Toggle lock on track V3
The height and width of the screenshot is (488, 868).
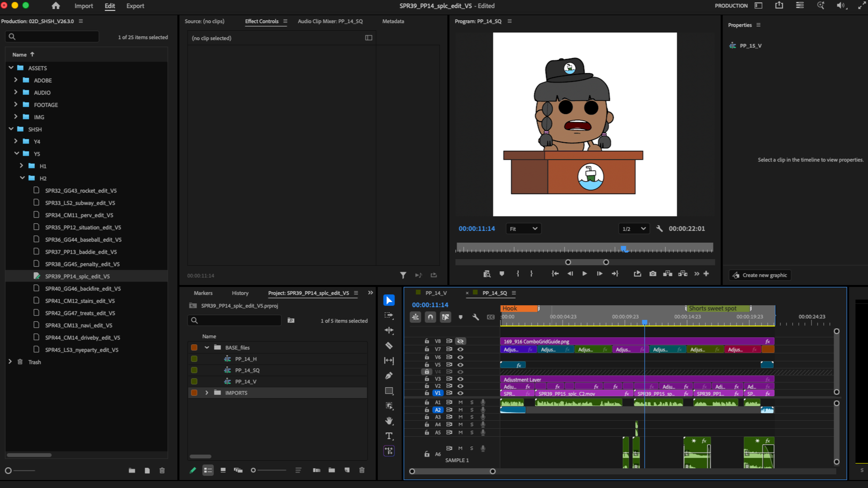[426, 379]
